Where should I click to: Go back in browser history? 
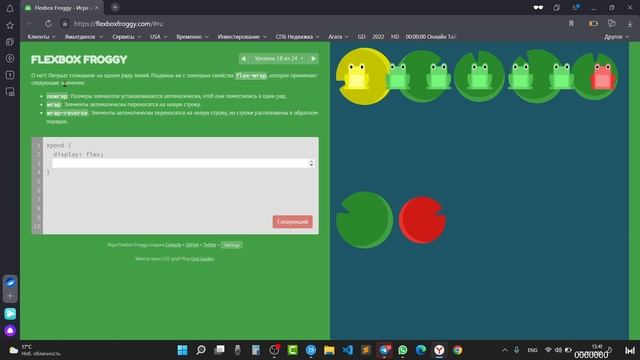(x=29, y=24)
